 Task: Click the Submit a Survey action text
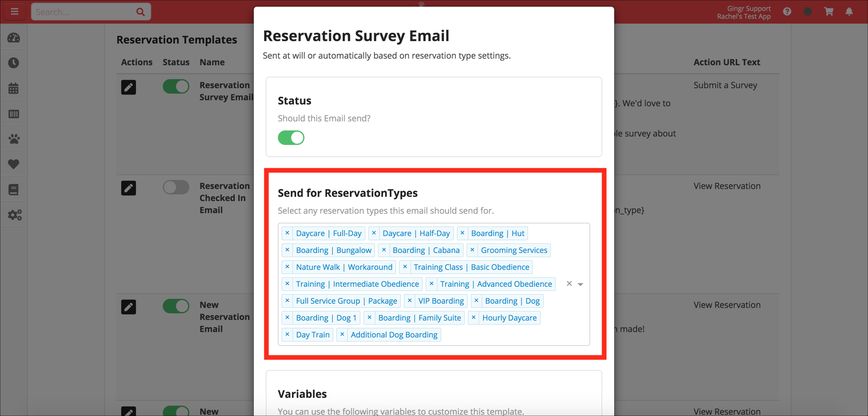pos(725,85)
